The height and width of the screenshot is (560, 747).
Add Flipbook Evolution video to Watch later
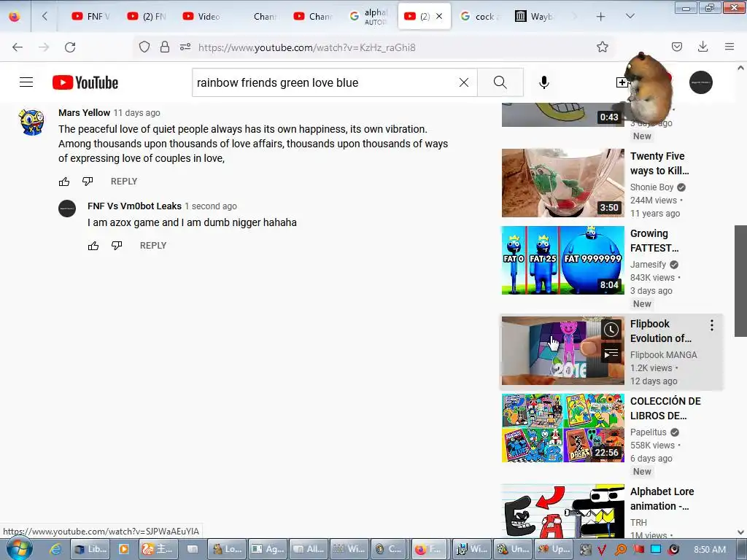(611, 330)
